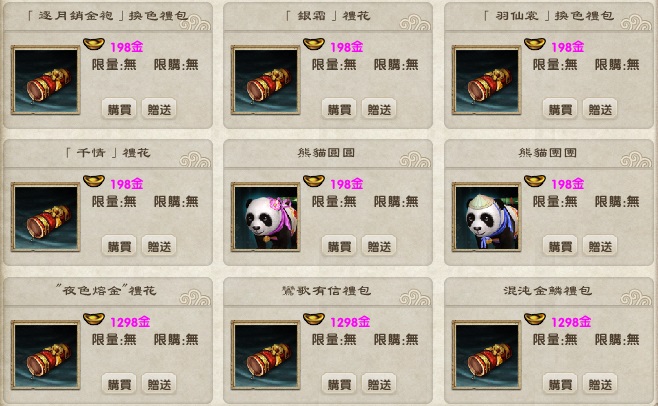Click gold ingot icon of 「羽仙裳」換色禮包
This screenshot has width=658, height=406.
coord(535,44)
